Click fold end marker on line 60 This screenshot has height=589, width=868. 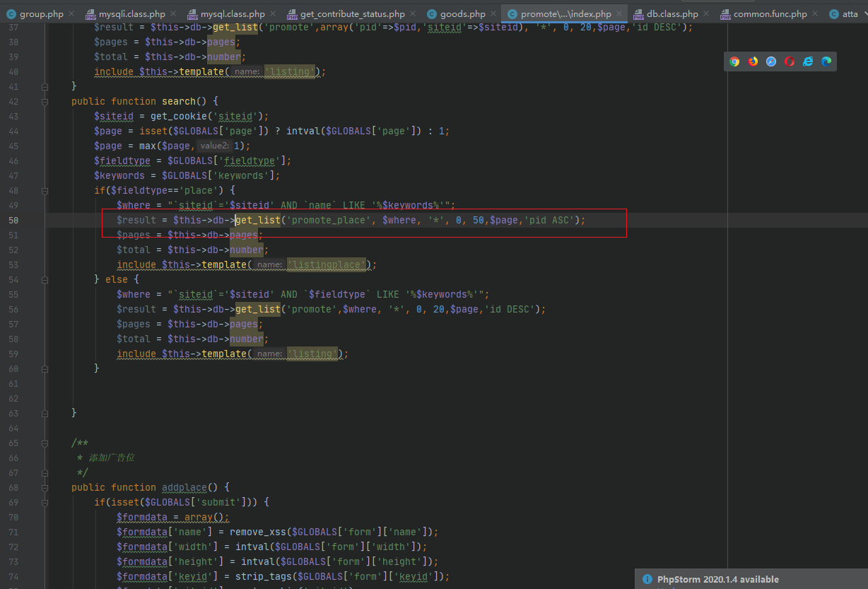[45, 368]
